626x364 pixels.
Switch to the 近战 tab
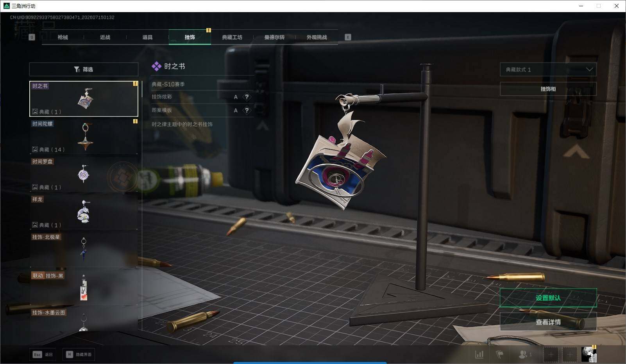tap(105, 37)
